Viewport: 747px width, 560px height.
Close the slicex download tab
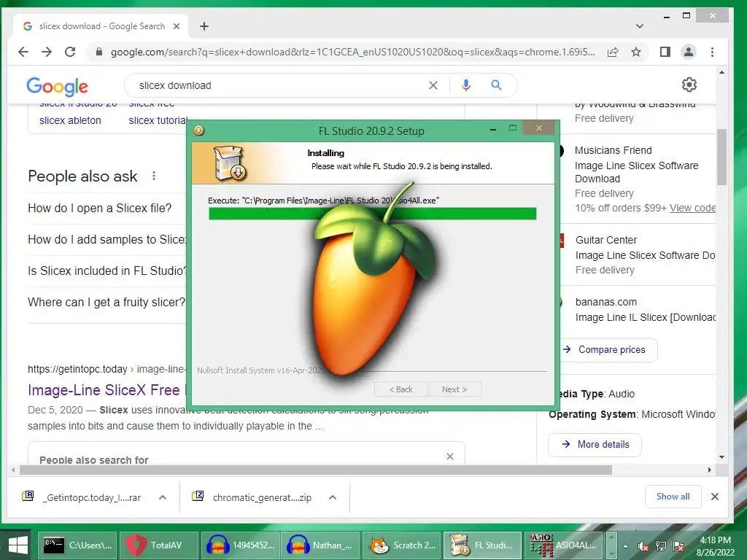177,26
